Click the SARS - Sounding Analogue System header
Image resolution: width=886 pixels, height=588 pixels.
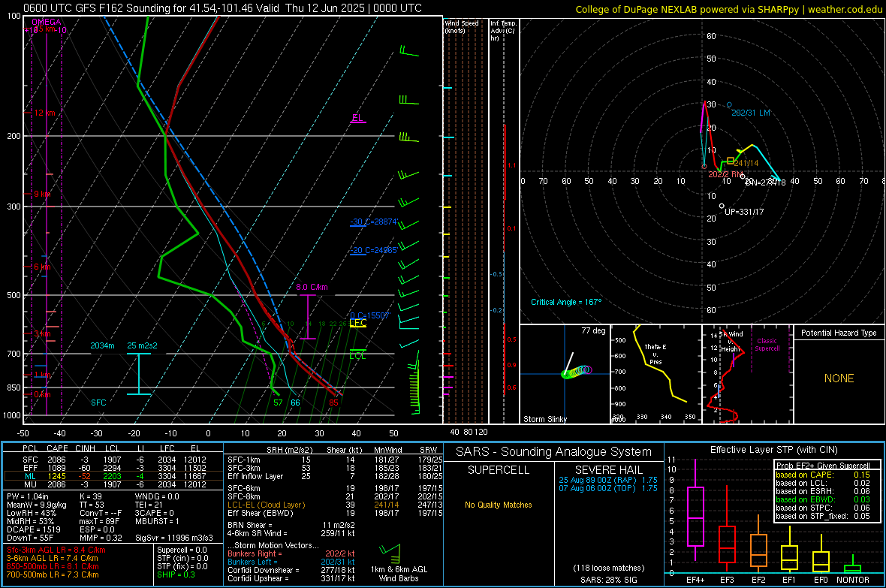(553, 451)
